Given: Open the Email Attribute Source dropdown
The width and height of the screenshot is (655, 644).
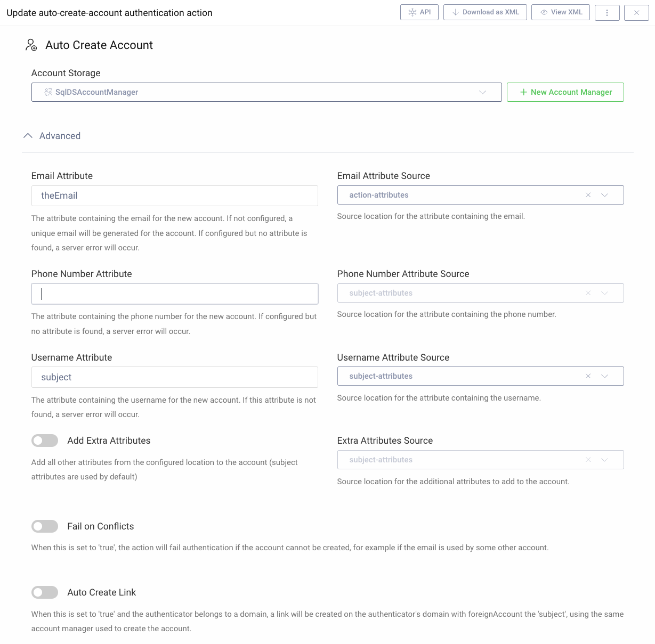Looking at the screenshot, I should pyautogui.click(x=605, y=195).
